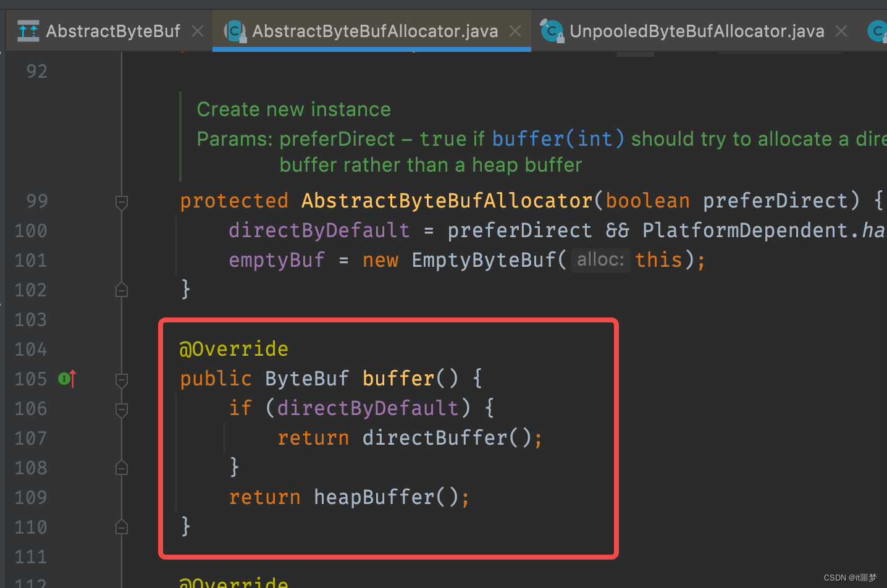
Task: Click the fold end marker at line 102
Action: tap(122, 290)
